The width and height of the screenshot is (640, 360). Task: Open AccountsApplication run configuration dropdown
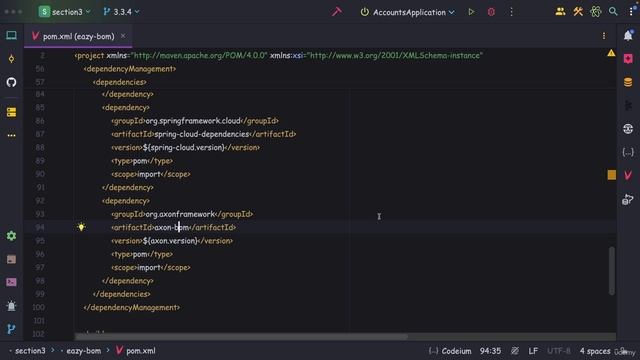pos(407,12)
